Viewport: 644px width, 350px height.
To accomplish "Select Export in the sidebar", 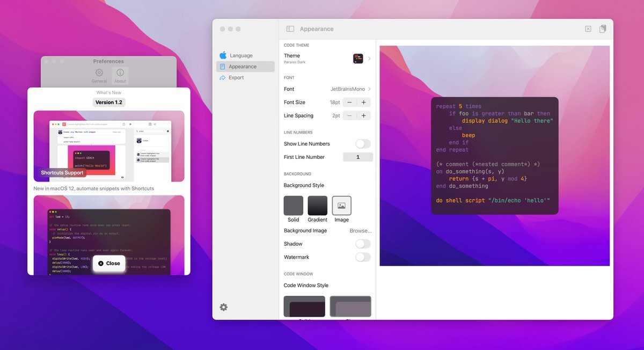I will [x=245, y=78].
